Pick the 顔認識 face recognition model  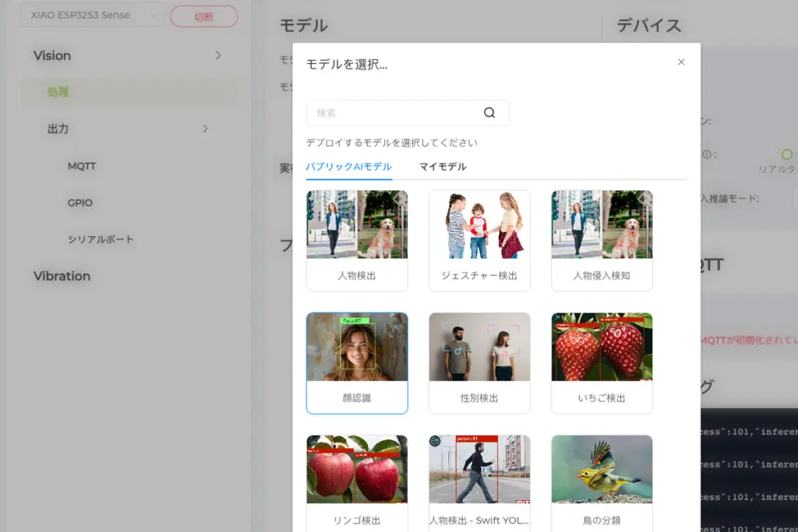pos(357,363)
